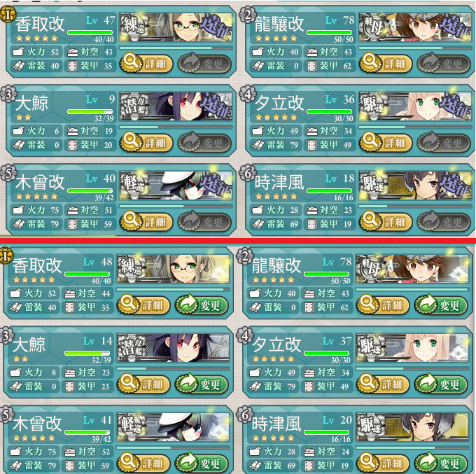Click disabled 変更 button on Lv 78 龍驤改 top
This screenshot has width=476, height=474.
444,64
